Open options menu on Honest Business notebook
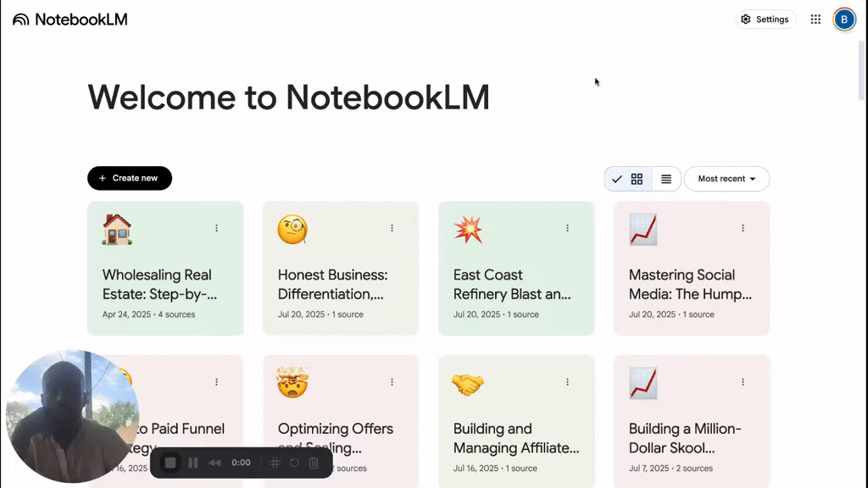The height and width of the screenshot is (488, 868). pyautogui.click(x=392, y=228)
